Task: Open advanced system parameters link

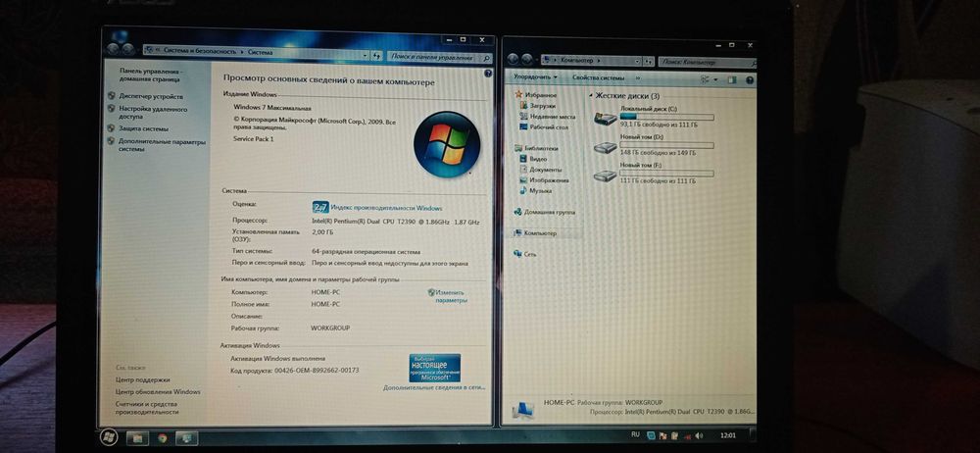Action: point(162,145)
